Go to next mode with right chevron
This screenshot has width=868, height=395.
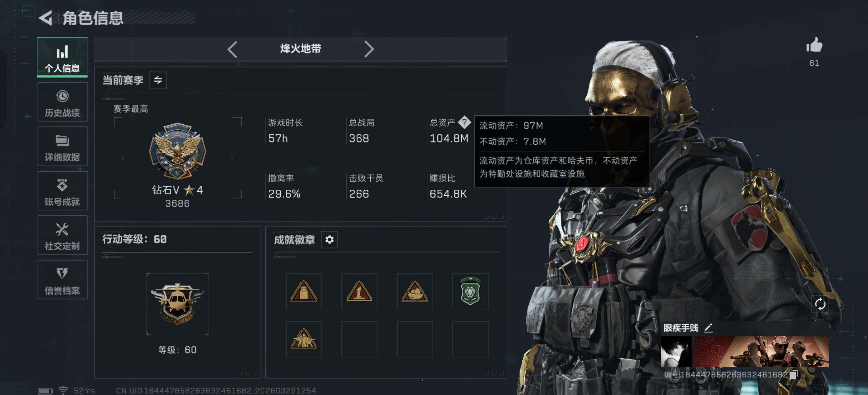point(369,49)
